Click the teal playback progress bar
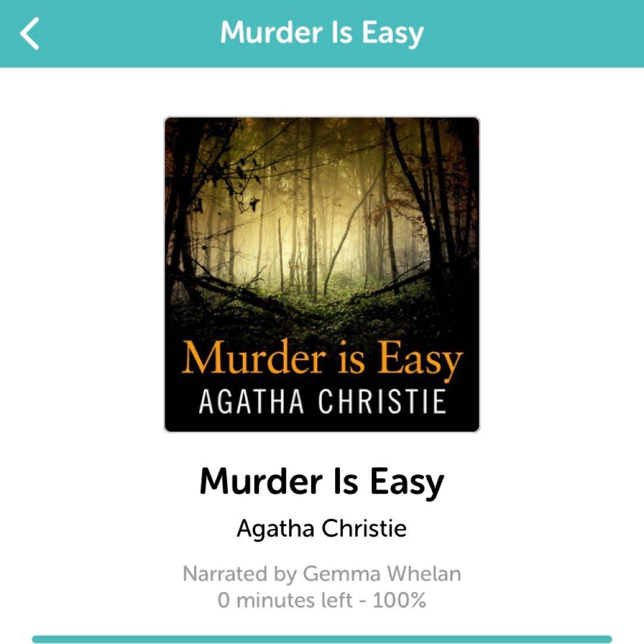The height and width of the screenshot is (644, 644). tap(321, 639)
